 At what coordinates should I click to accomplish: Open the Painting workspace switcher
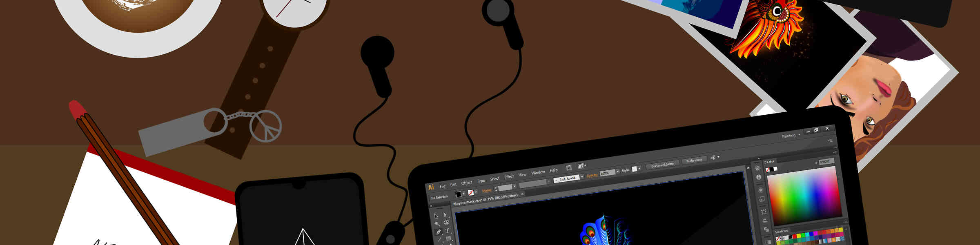click(791, 136)
